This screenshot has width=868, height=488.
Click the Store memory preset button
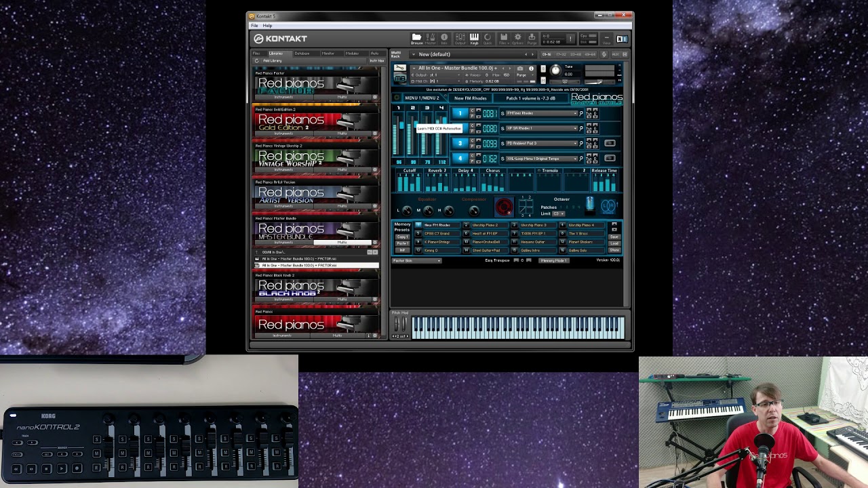tap(614, 250)
